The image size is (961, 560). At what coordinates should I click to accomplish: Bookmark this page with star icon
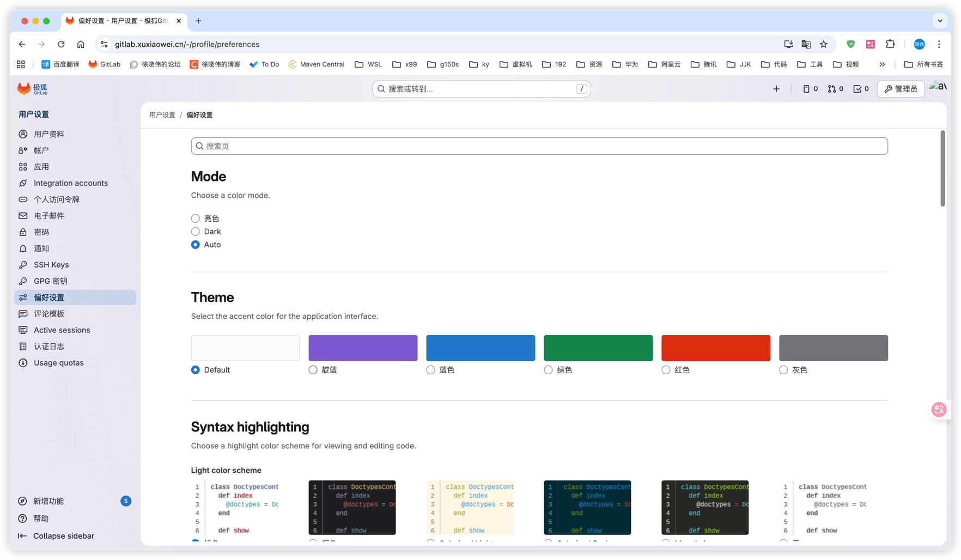(x=824, y=44)
